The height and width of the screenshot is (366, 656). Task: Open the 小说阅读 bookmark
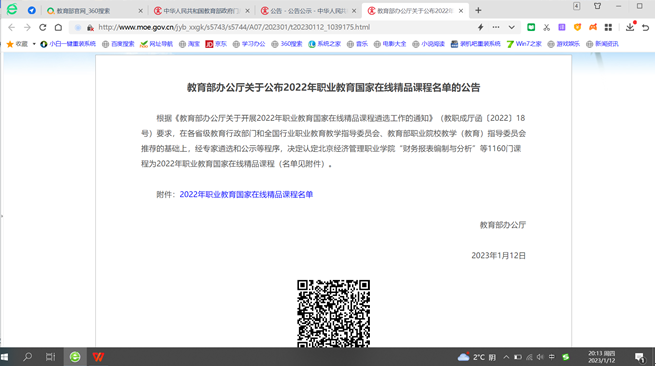click(428, 44)
